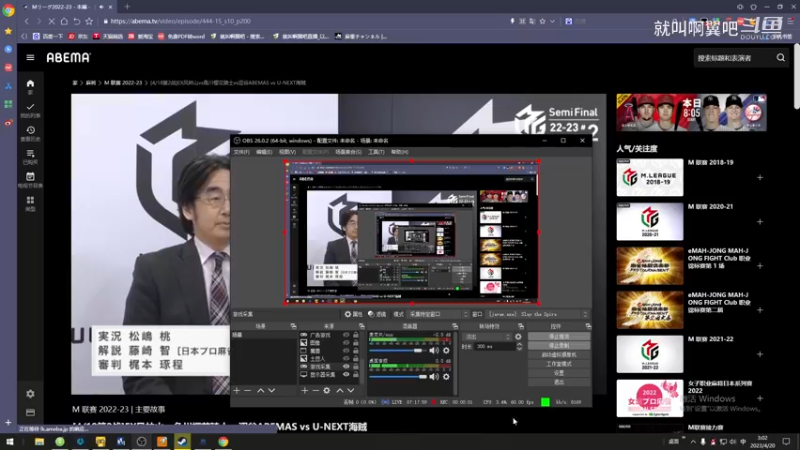800x450 pixels.
Task: Open transition properties gear in OBS
Action: coord(518,337)
